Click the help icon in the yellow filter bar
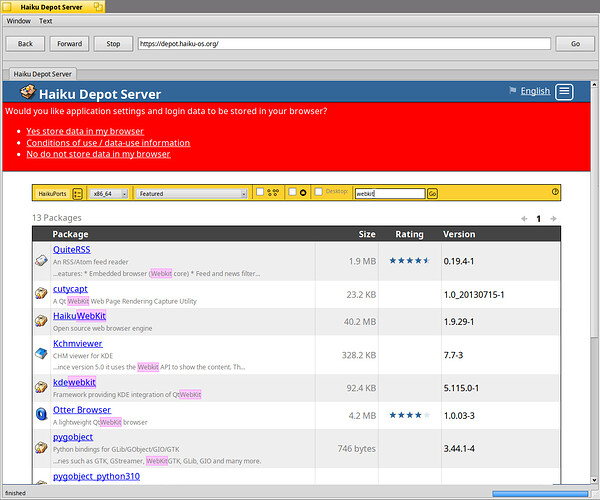This screenshot has height=500, width=600. (555, 192)
